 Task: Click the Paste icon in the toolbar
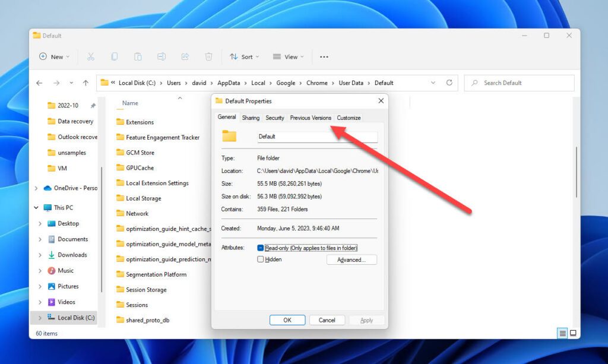pyautogui.click(x=138, y=56)
